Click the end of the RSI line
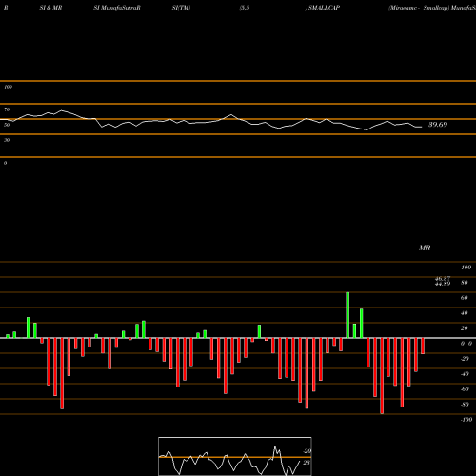 pyautogui.click(x=422, y=127)
